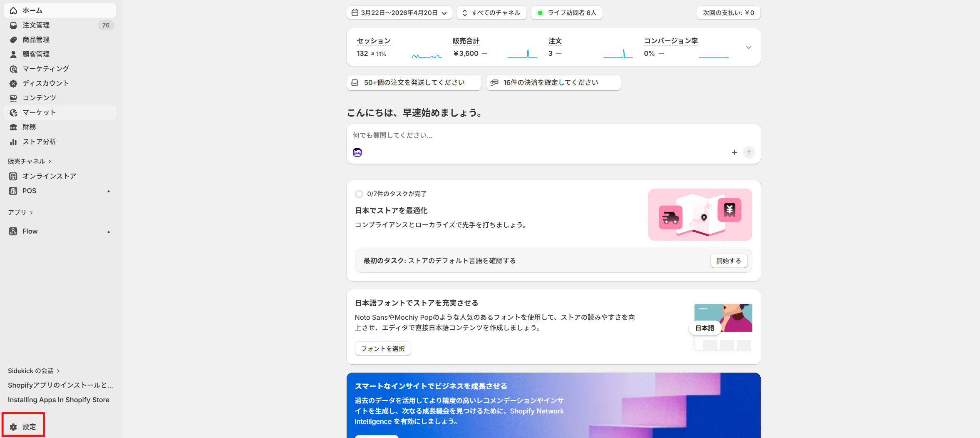Mark the 0/7件のタスク completion circle
The image size is (980, 438).
pos(359,194)
